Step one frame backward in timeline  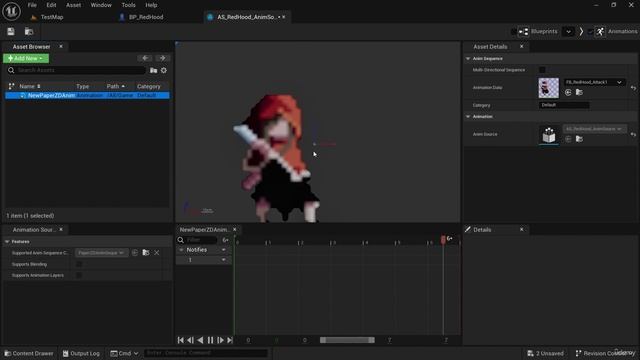(191, 340)
